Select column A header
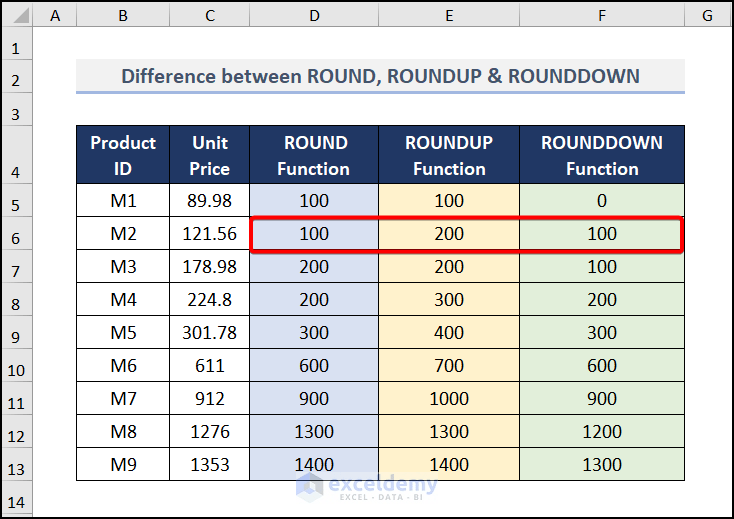This screenshot has width=734, height=519. point(55,15)
